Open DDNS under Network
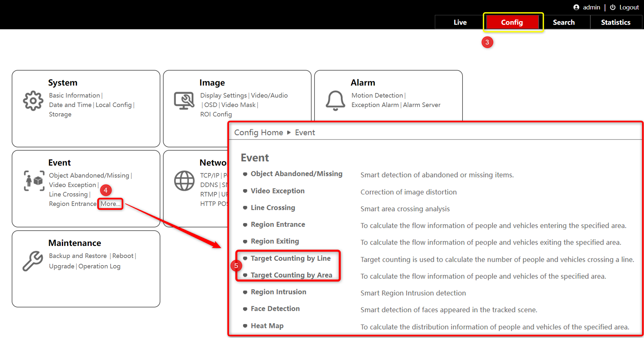Screen dimensions: 644x338 (x=209, y=185)
